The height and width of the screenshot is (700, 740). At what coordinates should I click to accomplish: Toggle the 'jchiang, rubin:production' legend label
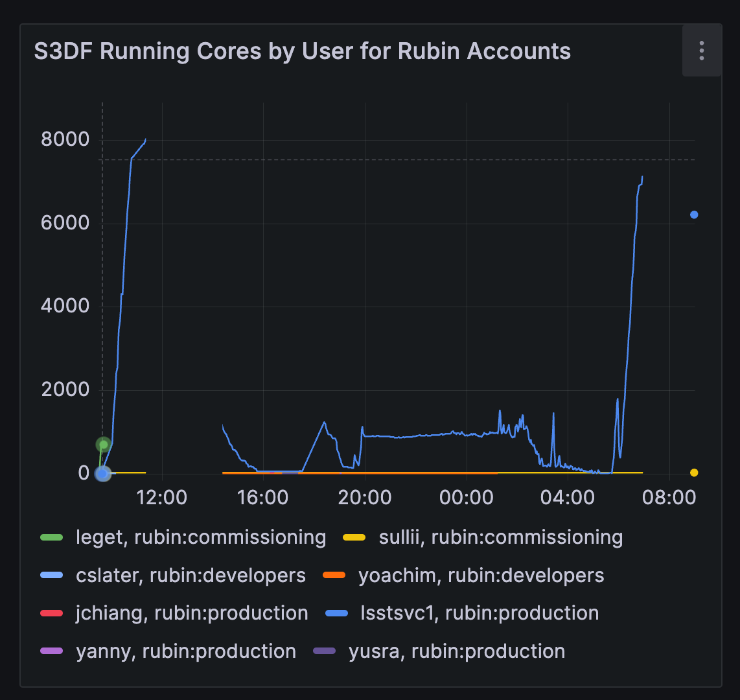(192, 613)
